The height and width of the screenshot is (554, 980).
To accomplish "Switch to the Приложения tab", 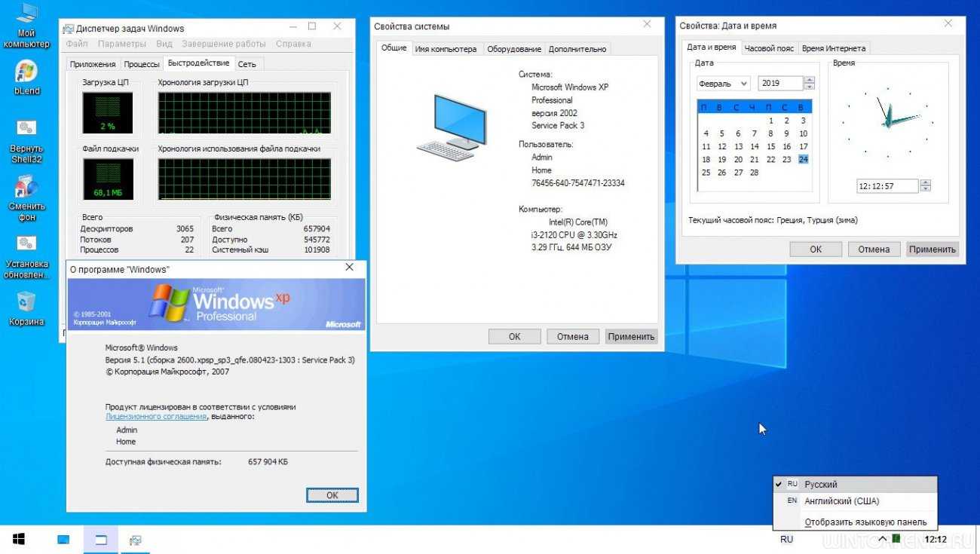I will click(92, 64).
